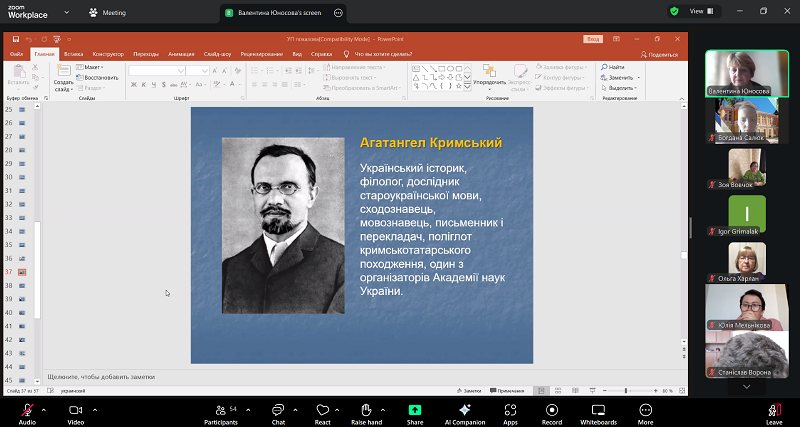Raise hand in the meeting
The width and height of the screenshot is (800, 427).
(x=367, y=410)
